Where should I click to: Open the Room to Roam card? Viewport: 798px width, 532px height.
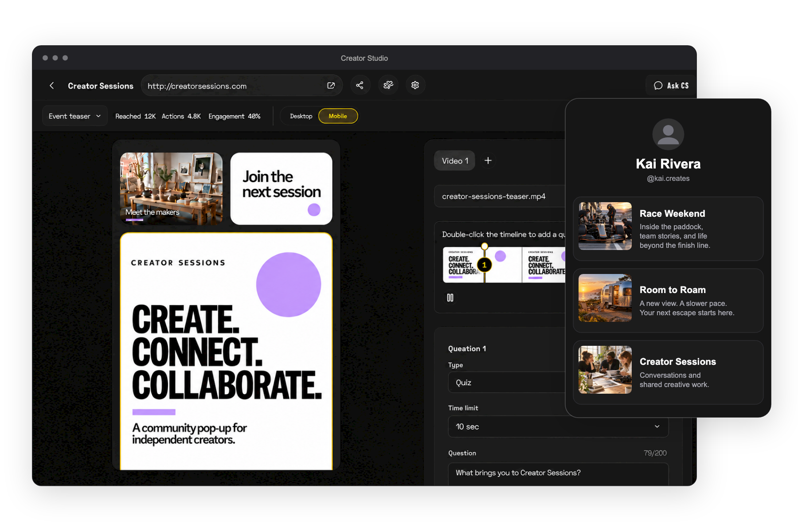pyautogui.click(x=668, y=301)
